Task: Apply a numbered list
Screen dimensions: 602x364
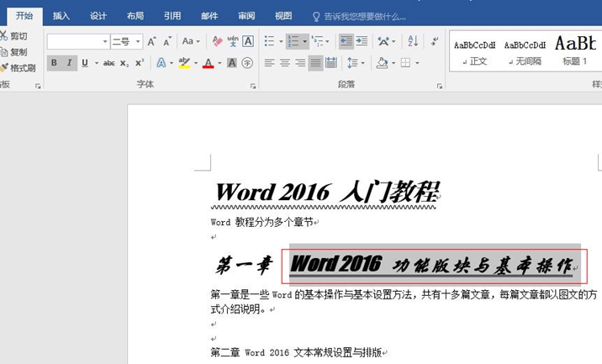Action: tap(293, 41)
